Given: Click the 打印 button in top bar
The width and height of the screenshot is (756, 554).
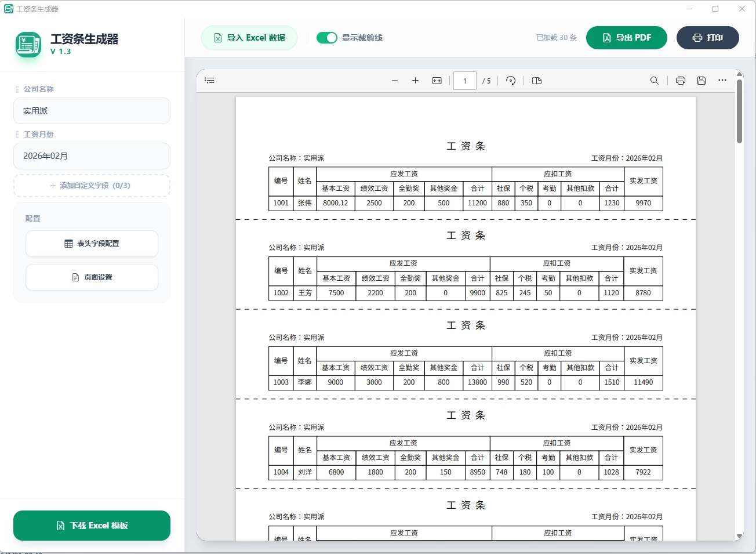Looking at the screenshot, I should point(707,37).
